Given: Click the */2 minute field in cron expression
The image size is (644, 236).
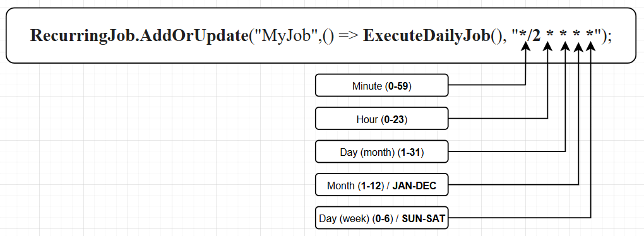Looking at the screenshot, I should [x=530, y=36].
